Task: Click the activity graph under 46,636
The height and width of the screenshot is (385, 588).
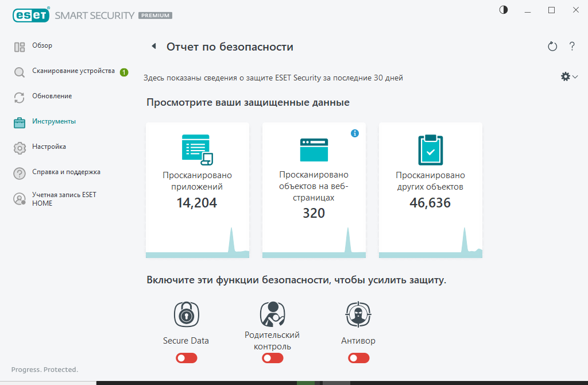Action: 431,242
